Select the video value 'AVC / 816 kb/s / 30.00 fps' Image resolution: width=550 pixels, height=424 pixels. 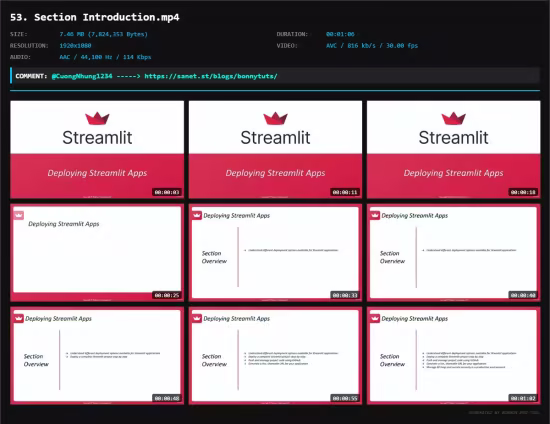pyautogui.click(x=372, y=46)
